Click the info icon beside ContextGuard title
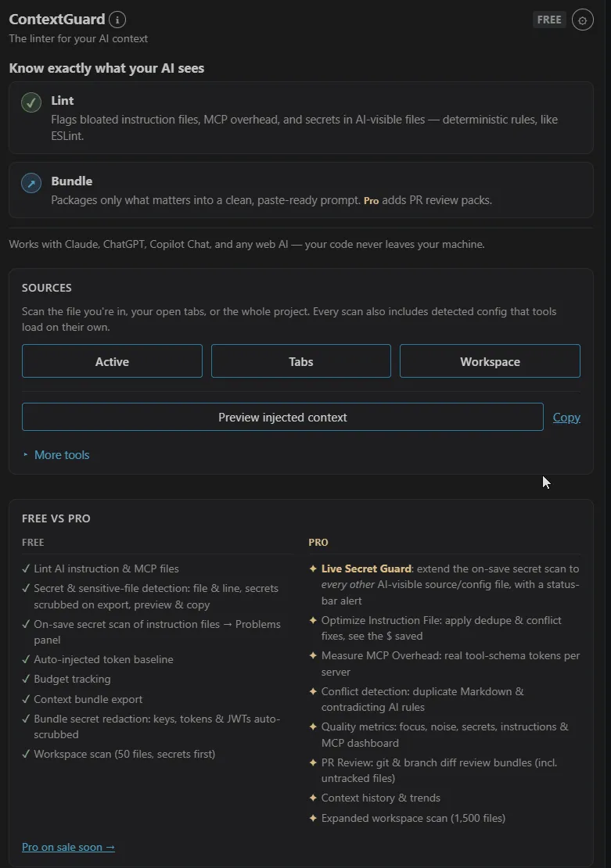Image resolution: width=611 pixels, height=868 pixels. (x=117, y=20)
